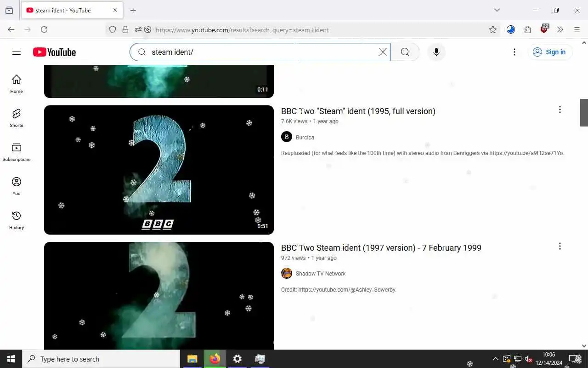Open History in the sidebar
This screenshot has height=368, width=588.
click(17, 220)
